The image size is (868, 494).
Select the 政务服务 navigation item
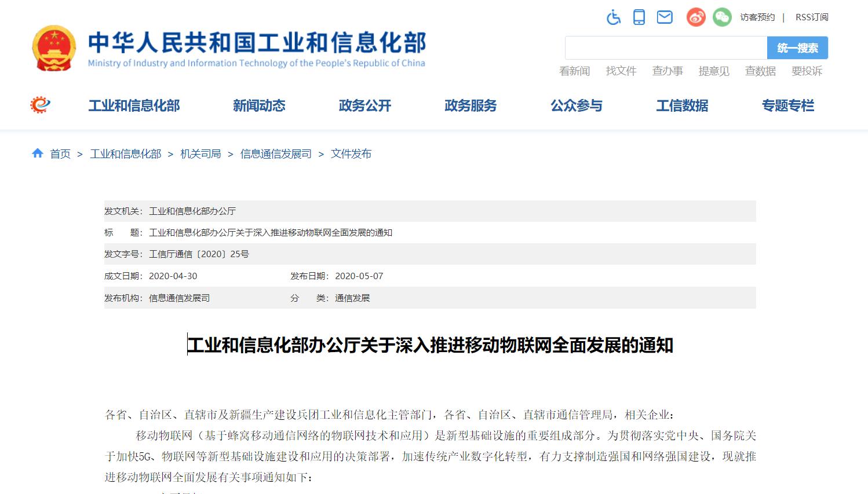point(471,106)
